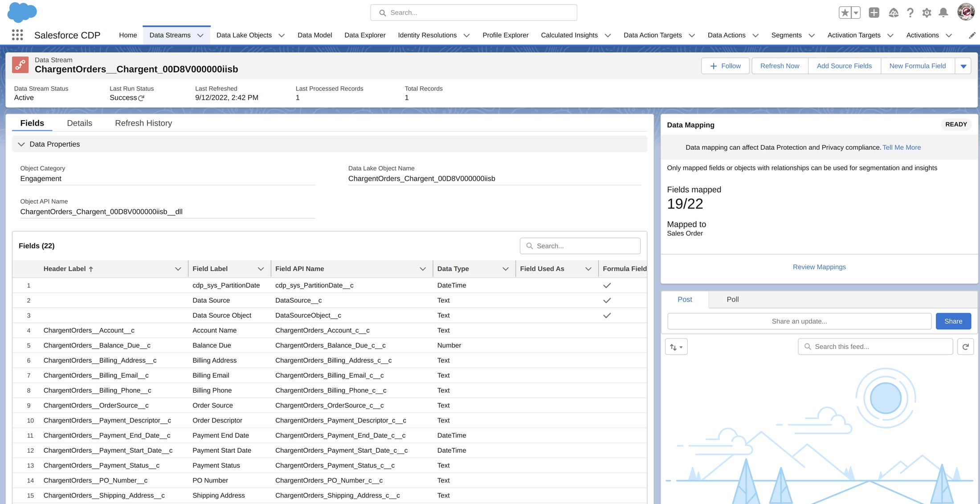This screenshot has height=504, width=980.
Task: Open the Data Streams tab dropdown chevron
Action: coord(200,35)
